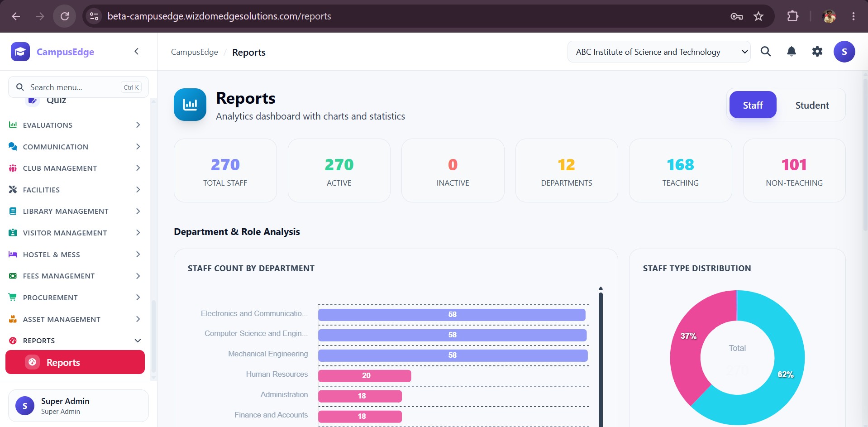This screenshot has width=868, height=427.
Task: Open the header search magnifier icon
Action: (766, 52)
